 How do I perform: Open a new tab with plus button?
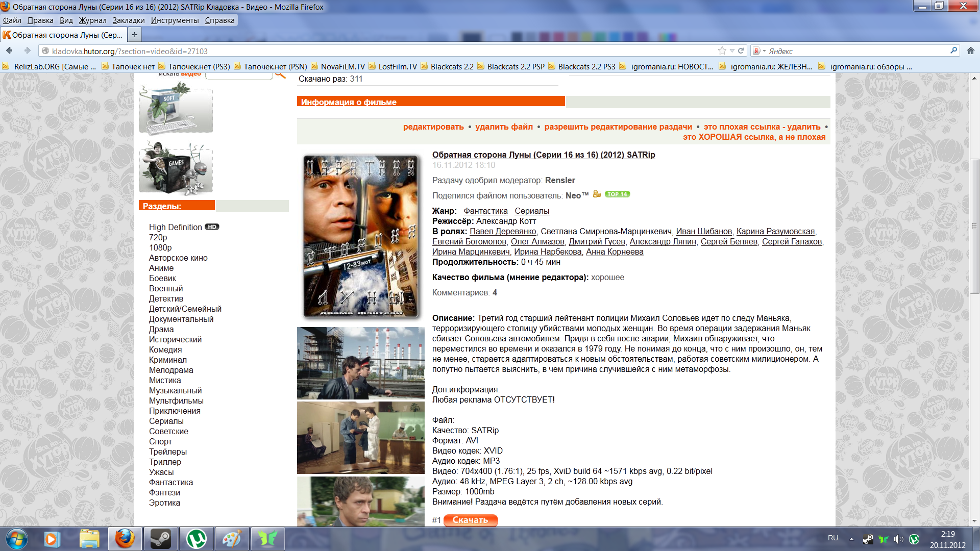[x=134, y=35]
